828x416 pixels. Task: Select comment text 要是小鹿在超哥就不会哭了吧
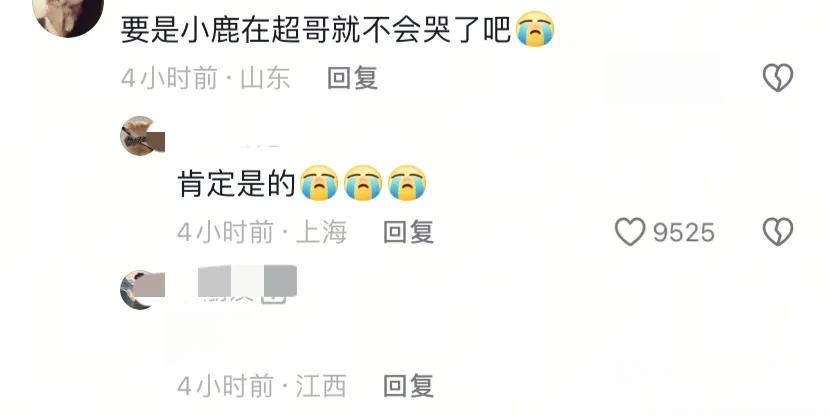coord(315,30)
